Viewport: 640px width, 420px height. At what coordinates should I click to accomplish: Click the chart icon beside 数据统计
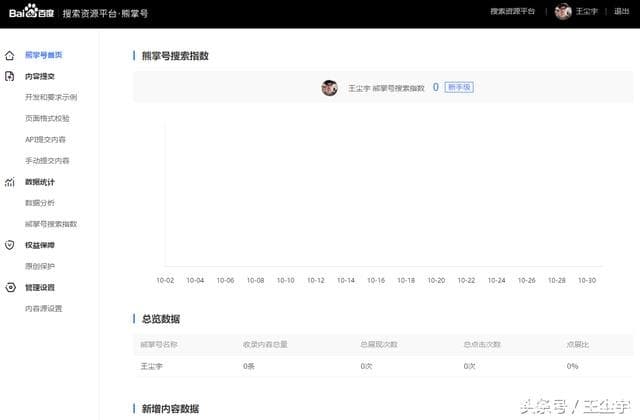click(x=9, y=182)
